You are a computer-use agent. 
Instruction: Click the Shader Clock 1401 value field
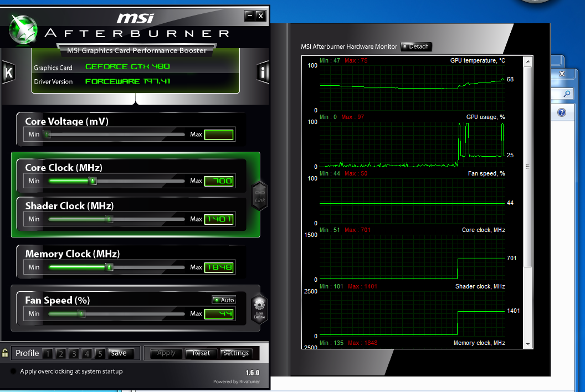coord(219,219)
